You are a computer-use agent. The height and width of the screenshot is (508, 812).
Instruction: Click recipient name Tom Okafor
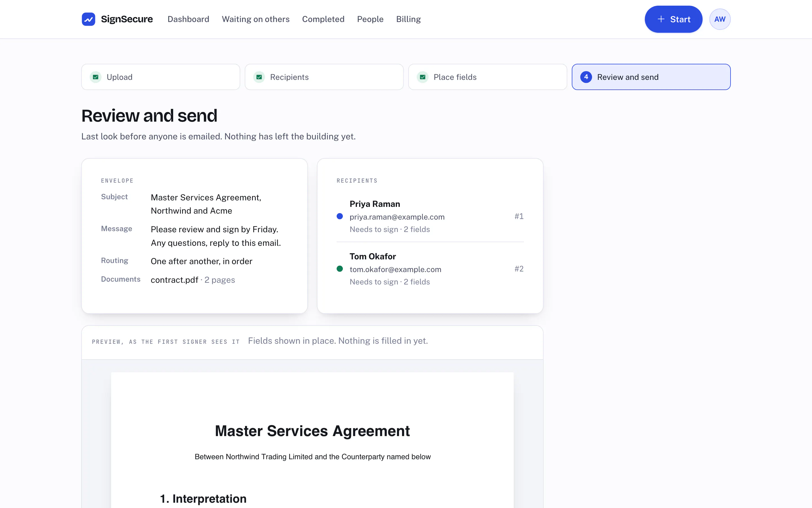373,256
